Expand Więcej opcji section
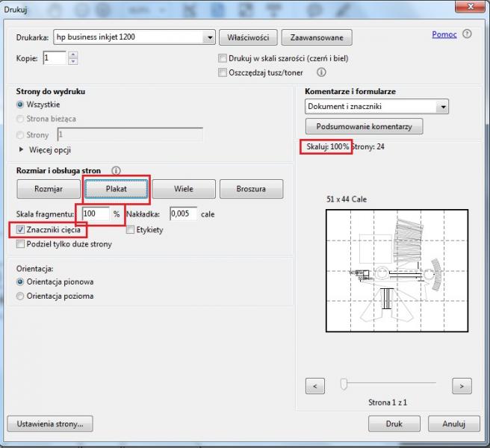This screenshot has width=490, height=448. pyautogui.click(x=21, y=150)
